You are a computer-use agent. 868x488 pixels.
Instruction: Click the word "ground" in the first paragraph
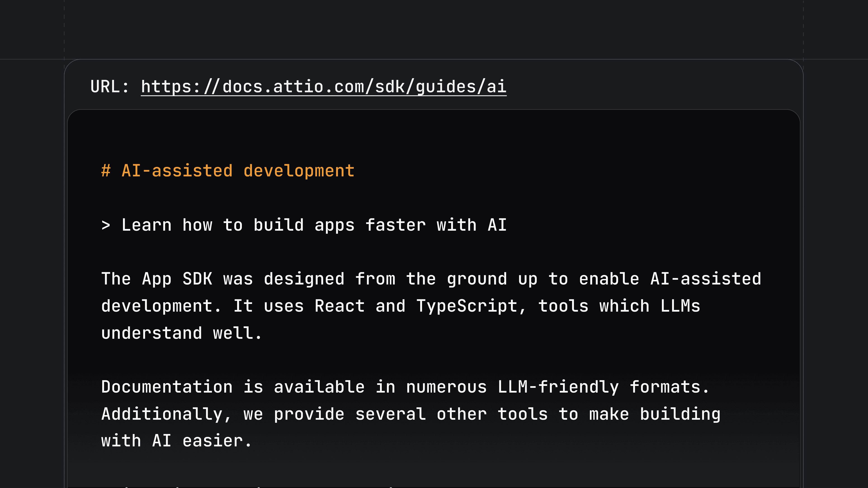click(477, 279)
